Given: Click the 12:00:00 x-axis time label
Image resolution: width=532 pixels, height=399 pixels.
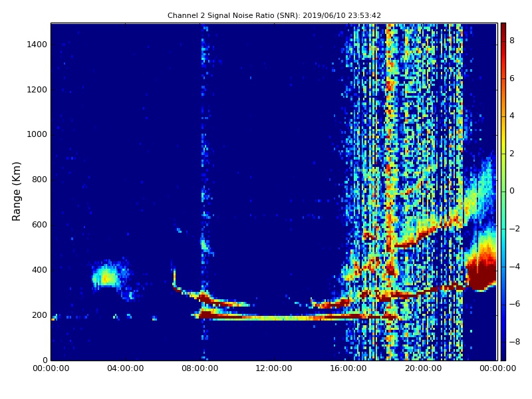Looking at the screenshot, I should (x=274, y=368).
